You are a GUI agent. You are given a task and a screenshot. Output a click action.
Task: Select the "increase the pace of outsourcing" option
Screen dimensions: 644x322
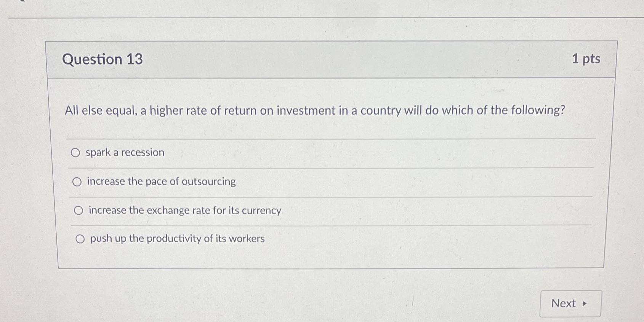77,182
